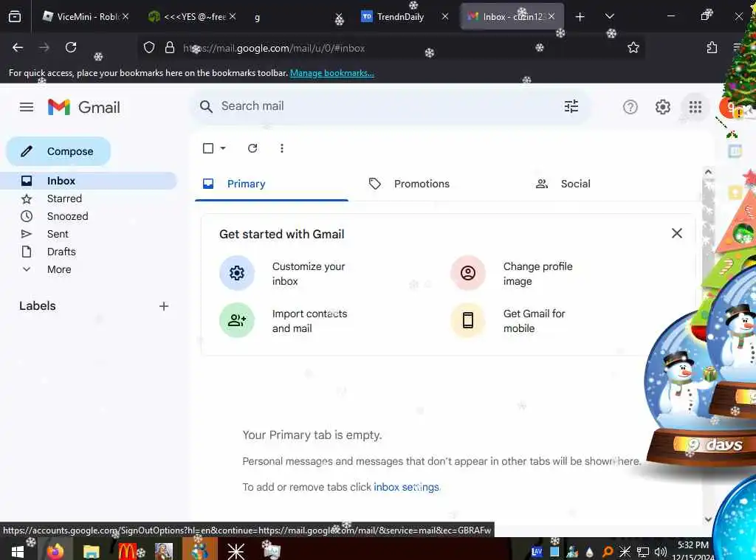Open Gmail settings gear
Viewport: 756px width, 560px height.
pyautogui.click(x=662, y=107)
